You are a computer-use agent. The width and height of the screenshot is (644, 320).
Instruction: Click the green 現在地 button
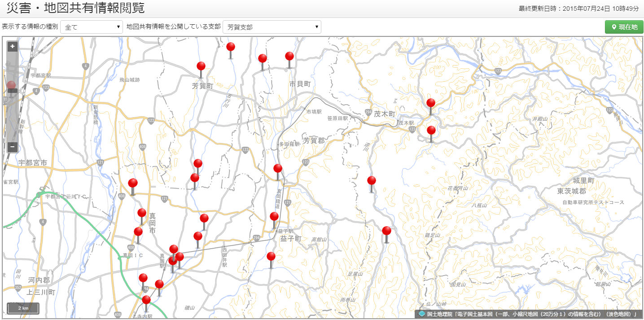click(x=624, y=27)
